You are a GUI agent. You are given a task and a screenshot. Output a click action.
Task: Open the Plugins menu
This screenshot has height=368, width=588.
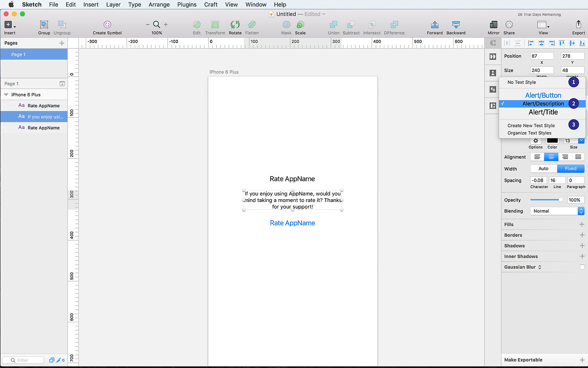187,5
